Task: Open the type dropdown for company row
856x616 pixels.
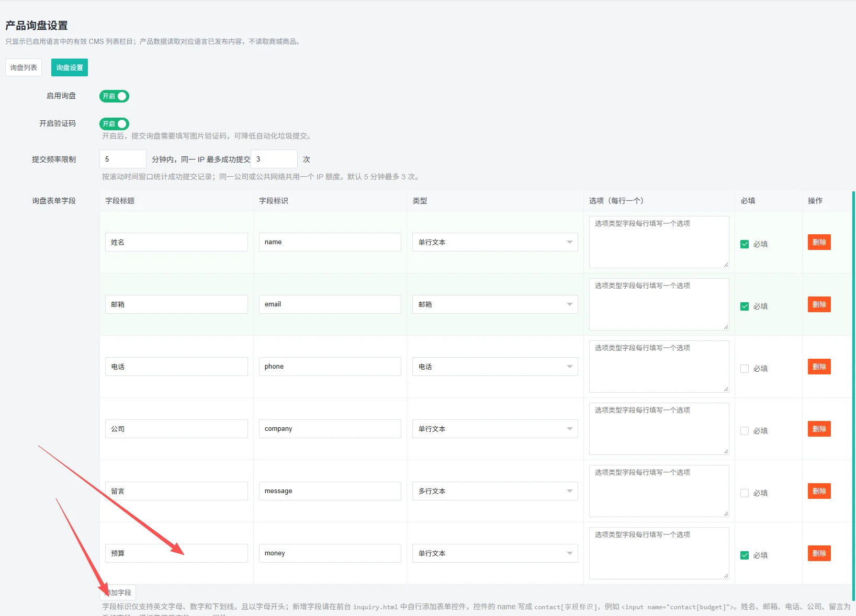Action: 495,429
